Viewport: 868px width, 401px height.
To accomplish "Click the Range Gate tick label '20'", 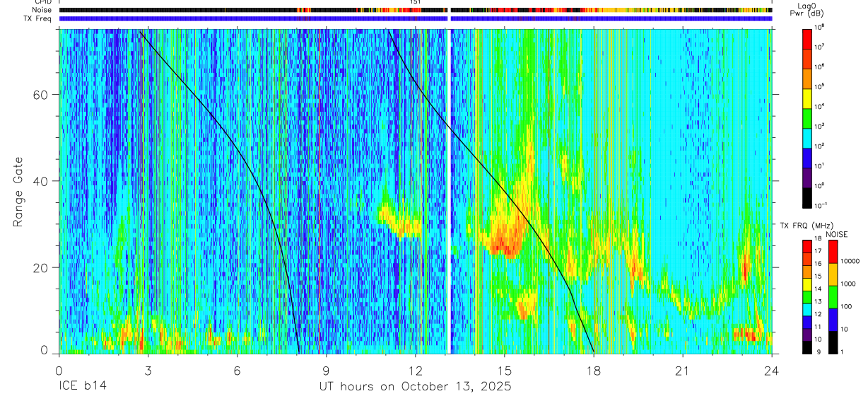I will click(40, 267).
